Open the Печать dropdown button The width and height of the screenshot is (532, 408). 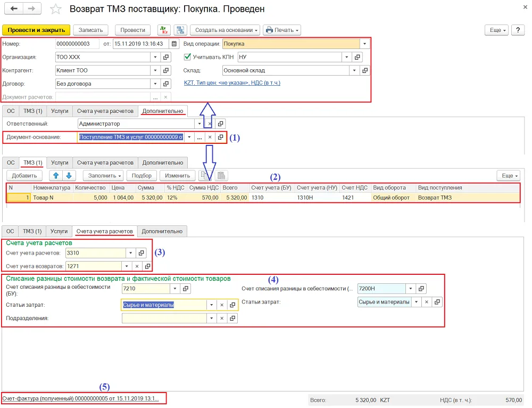pyautogui.click(x=282, y=30)
